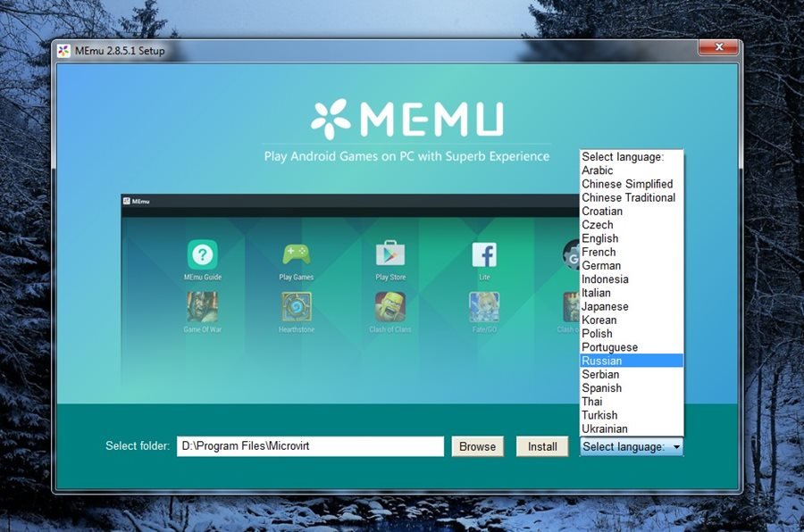Click the install folder path field
This screenshot has height=532, width=804.
coord(310,446)
